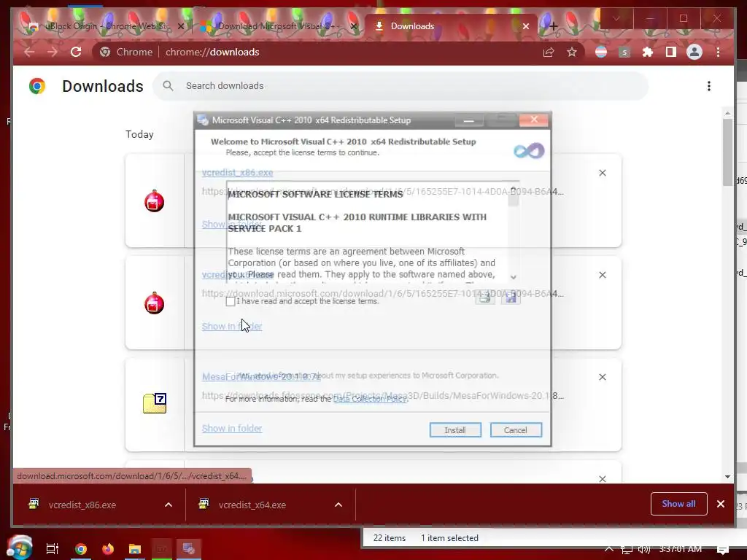
Task: Click the print license icon in setup
Action: (485, 297)
